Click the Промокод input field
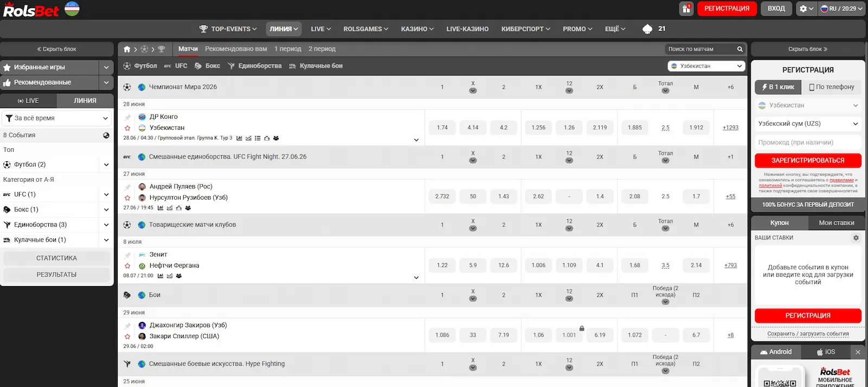The image size is (868, 387). pyautogui.click(x=808, y=142)
